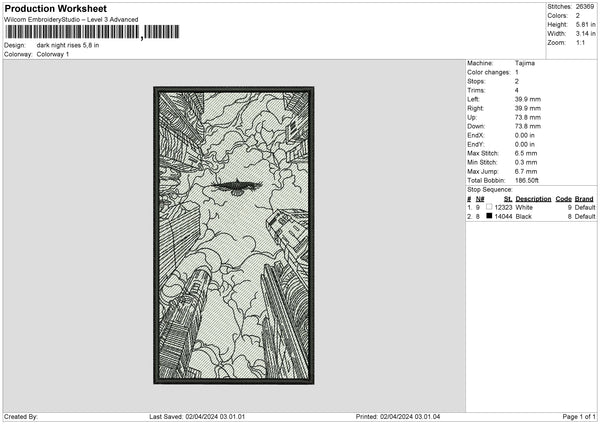Click the 'Description' column header
Image resolution: width=600 pixels, height=424 pixels.
[533, 199]
